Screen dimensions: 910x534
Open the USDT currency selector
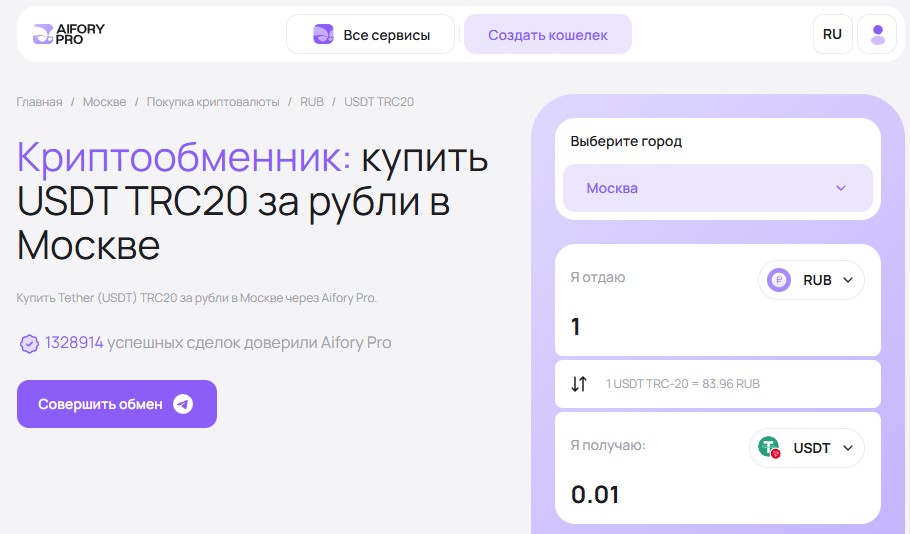(x=806, y=447)
